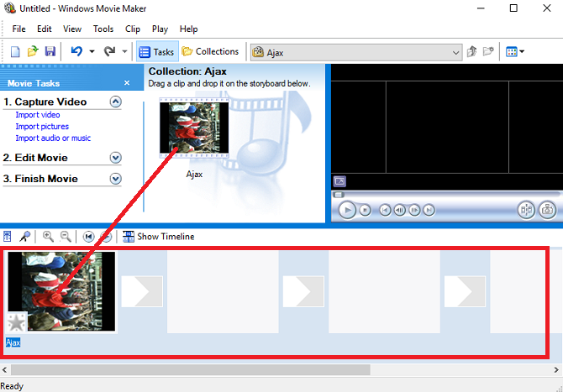Click the first transition cell after the Ajax clip
Viewport: 563px width, 392px height.
[x=142, y=291]
